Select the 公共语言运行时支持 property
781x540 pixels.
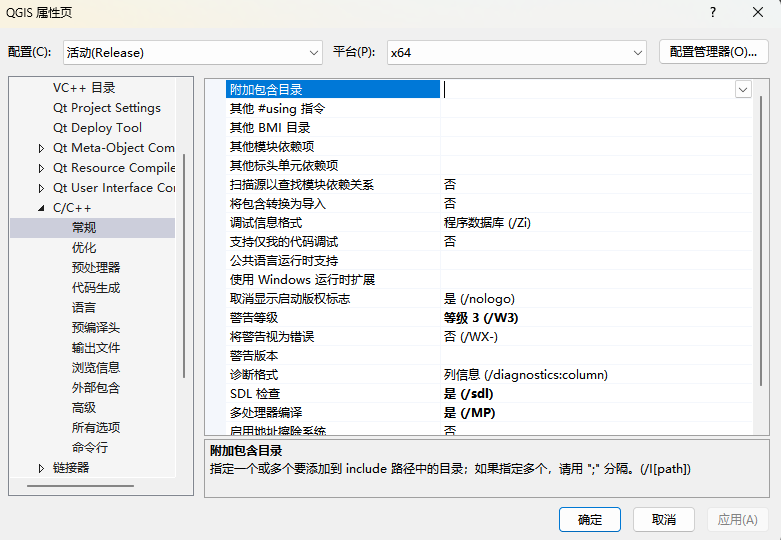pos(283,261)
